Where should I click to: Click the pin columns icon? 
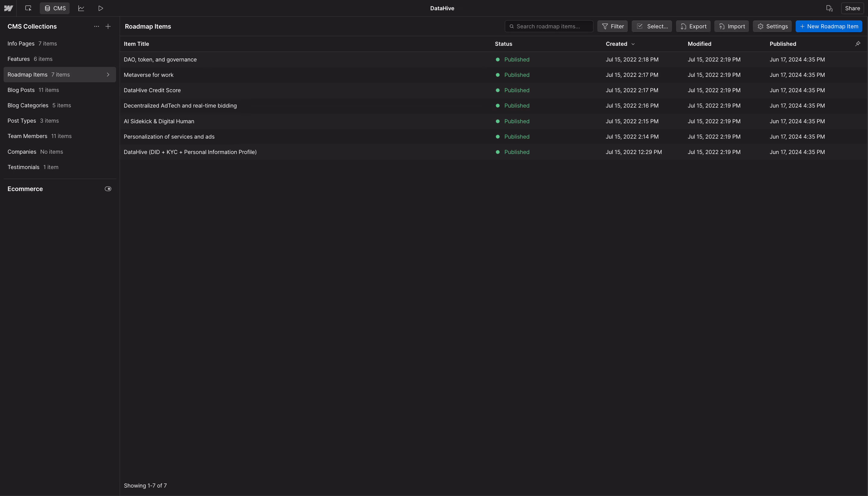858,44
